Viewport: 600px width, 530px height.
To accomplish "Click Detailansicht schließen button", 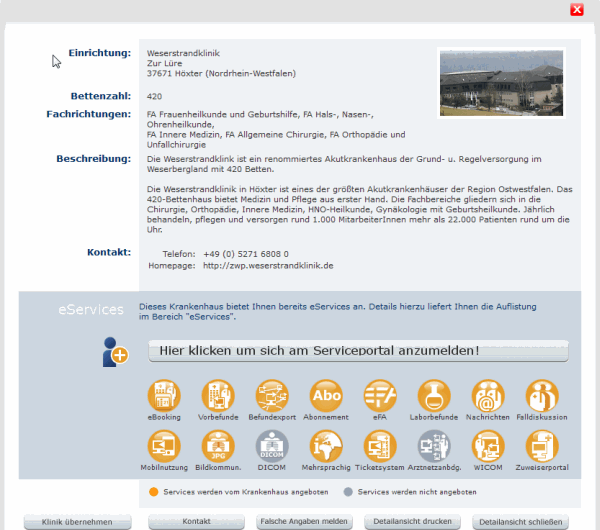I will point(520,522).
